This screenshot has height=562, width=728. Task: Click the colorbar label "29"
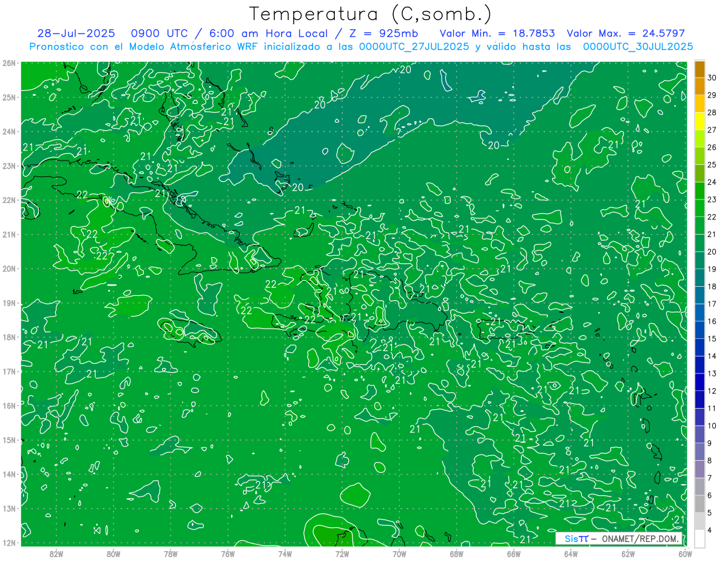pyautogui.click(x=712, y=95)
